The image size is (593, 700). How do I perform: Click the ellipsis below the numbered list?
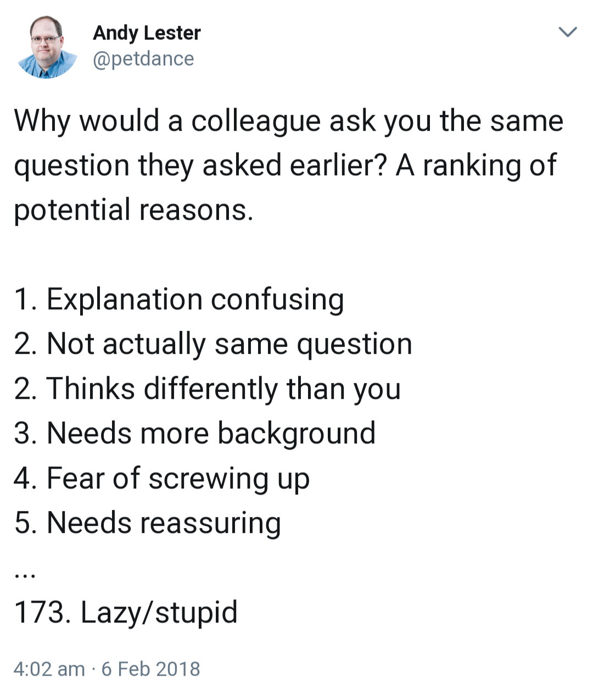(x=25, y=574)
